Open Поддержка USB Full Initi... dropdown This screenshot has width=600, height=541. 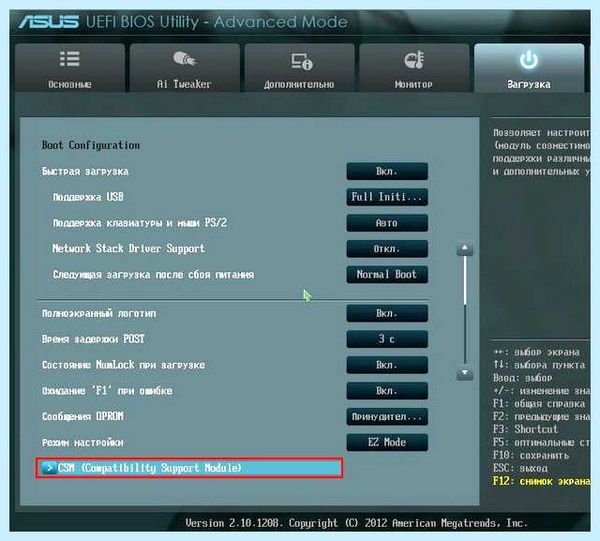(x=387, y=197)
